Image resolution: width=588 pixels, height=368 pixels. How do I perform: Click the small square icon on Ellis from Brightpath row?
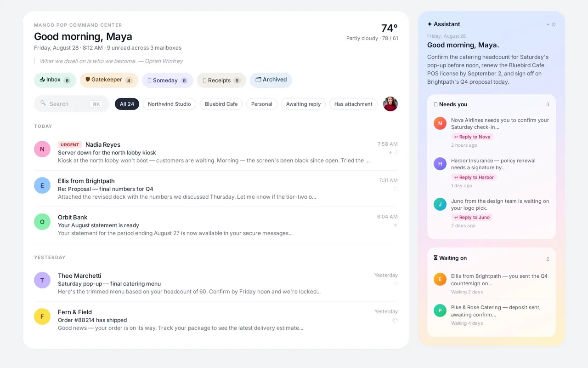point(396,189)
